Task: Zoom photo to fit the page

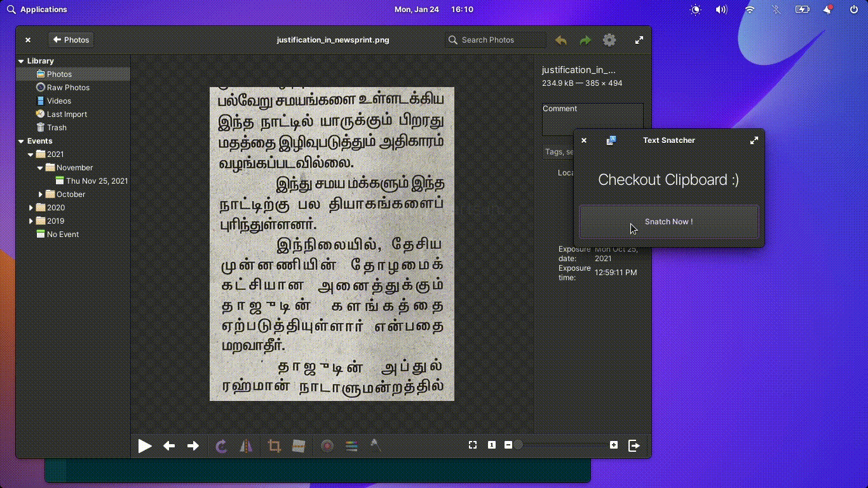Action: pyautogui.click(x=473, y=445)
